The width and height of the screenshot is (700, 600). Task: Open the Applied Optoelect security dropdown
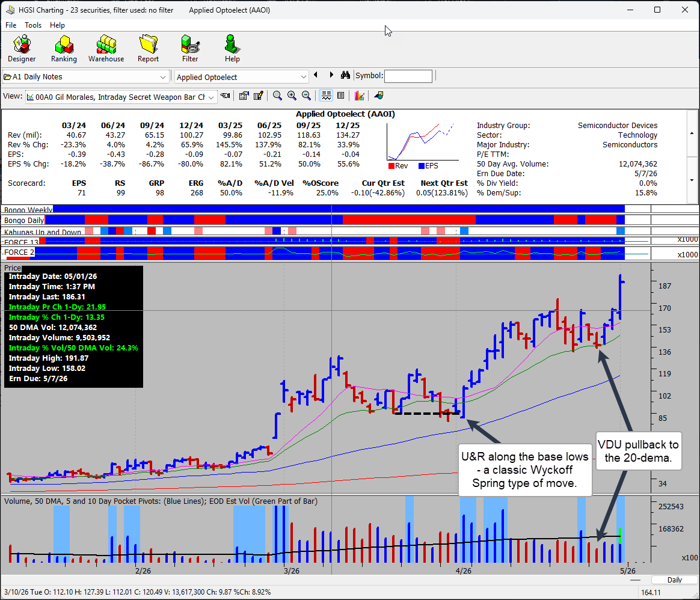tap(241, 77)
